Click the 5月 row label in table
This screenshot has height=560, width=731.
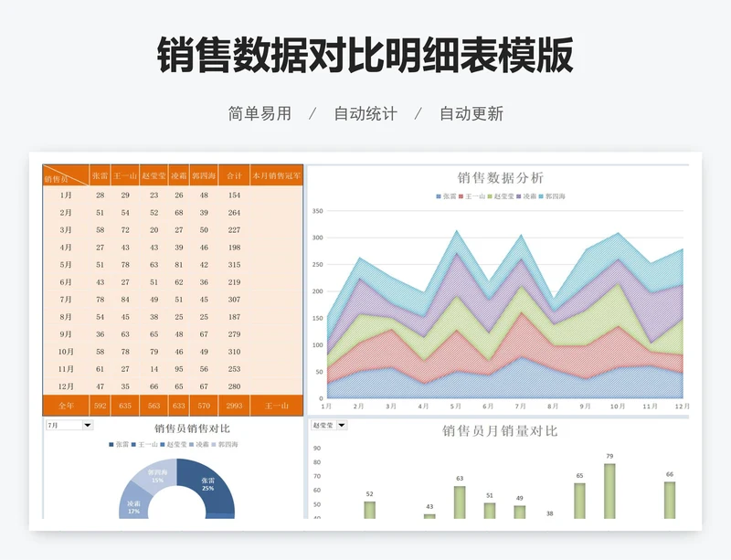click(x=66, y=265)
